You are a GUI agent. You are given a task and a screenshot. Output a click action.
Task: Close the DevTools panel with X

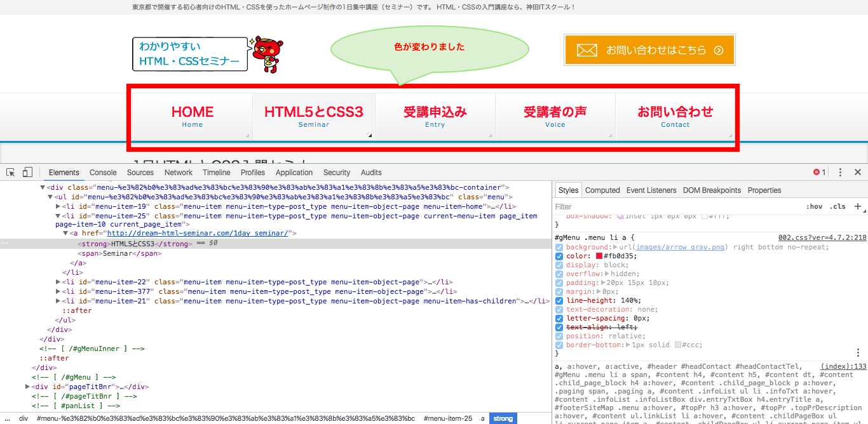tap(857, 172)
